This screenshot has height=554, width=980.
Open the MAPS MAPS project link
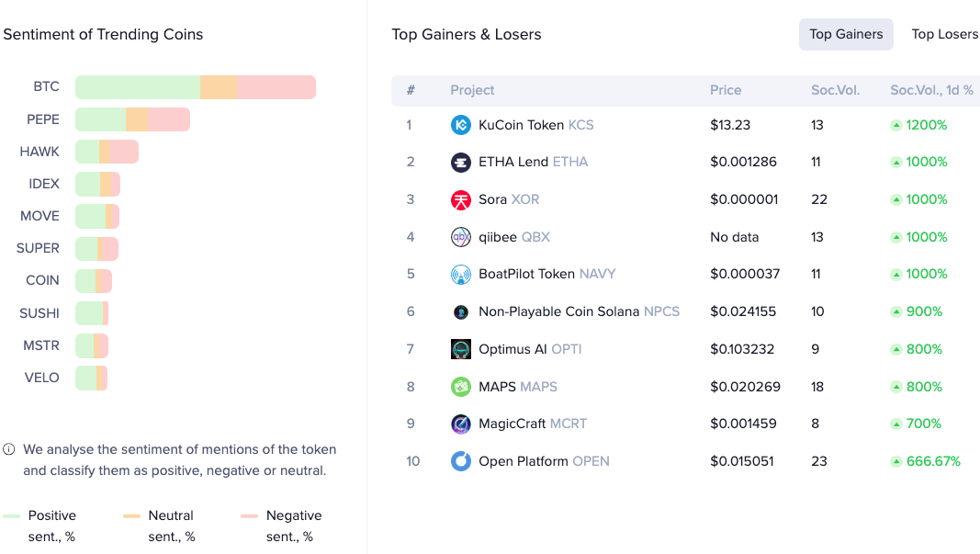(517, 387)
